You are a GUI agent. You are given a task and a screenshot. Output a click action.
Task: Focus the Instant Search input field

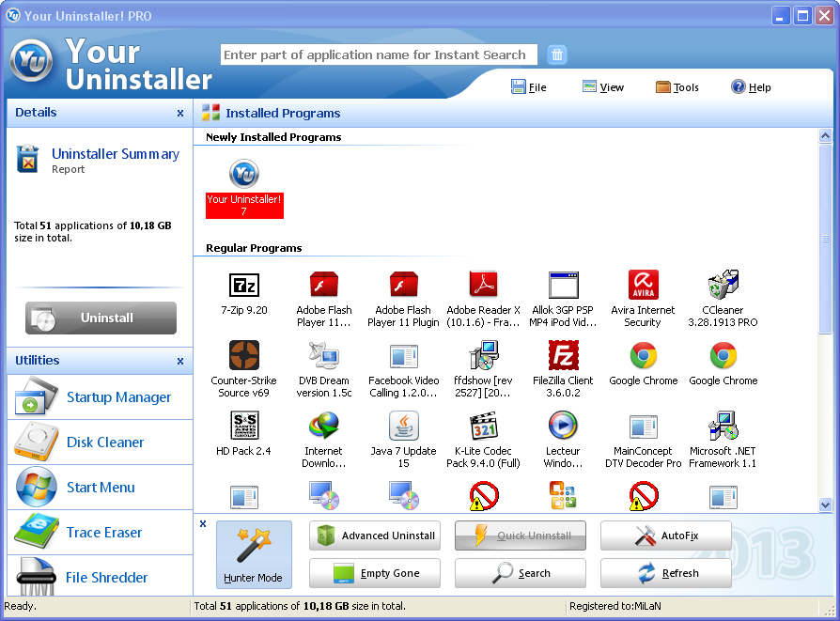coord(379,54)
